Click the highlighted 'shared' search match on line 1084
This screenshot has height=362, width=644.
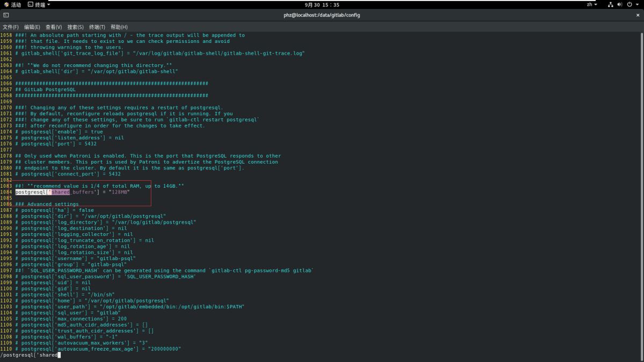(61, 192)
